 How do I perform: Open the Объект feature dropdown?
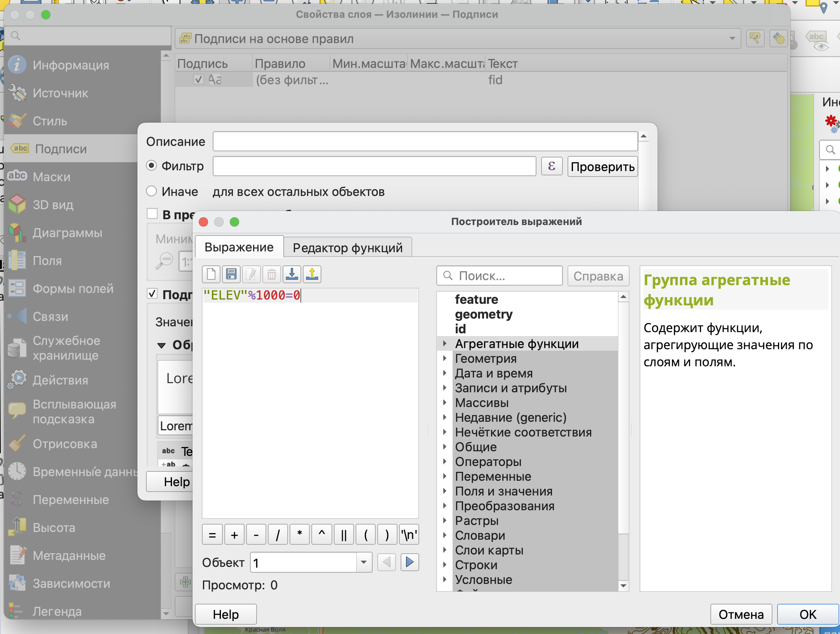(x=364, y=562)
